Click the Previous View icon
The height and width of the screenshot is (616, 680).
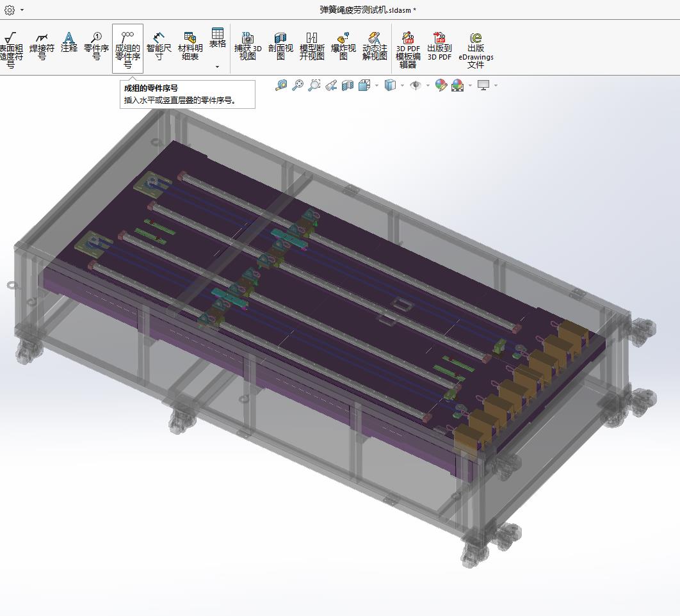pos(331,85)
